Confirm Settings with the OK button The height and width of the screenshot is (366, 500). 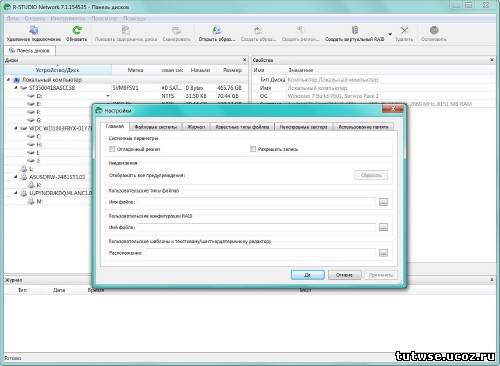(308, 275)
